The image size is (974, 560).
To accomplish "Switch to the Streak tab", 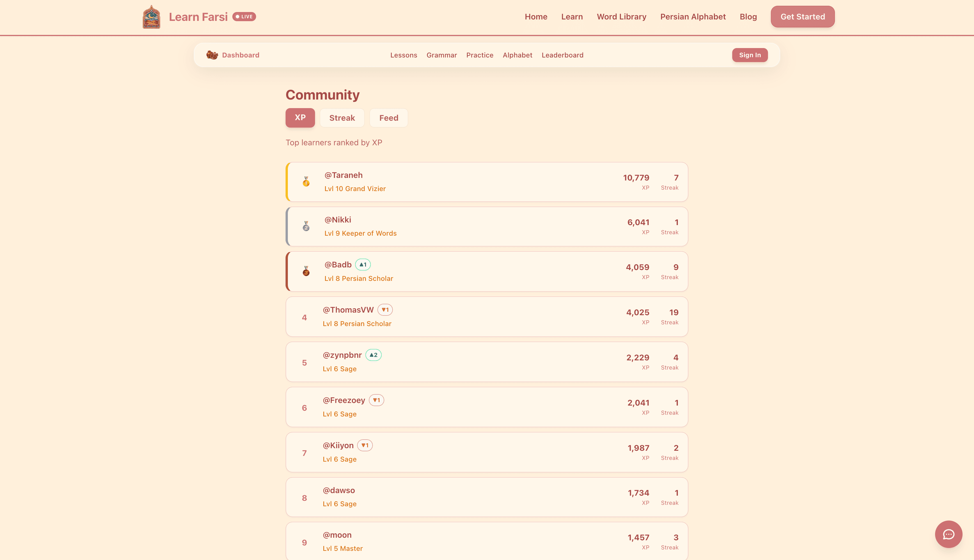I will click(x=342, y=118).
